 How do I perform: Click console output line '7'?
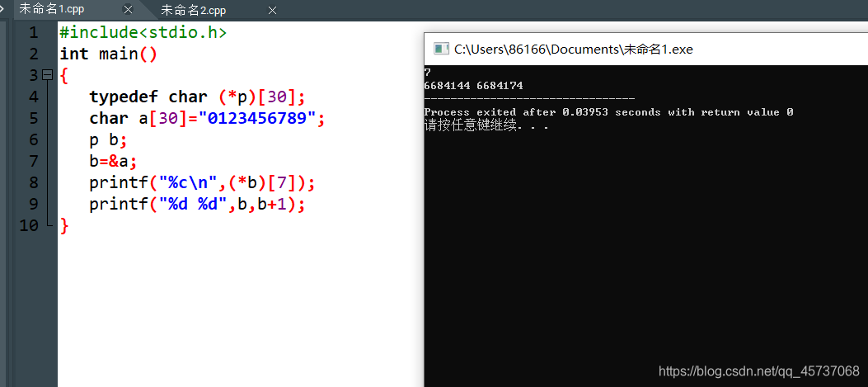pos(427,73)
